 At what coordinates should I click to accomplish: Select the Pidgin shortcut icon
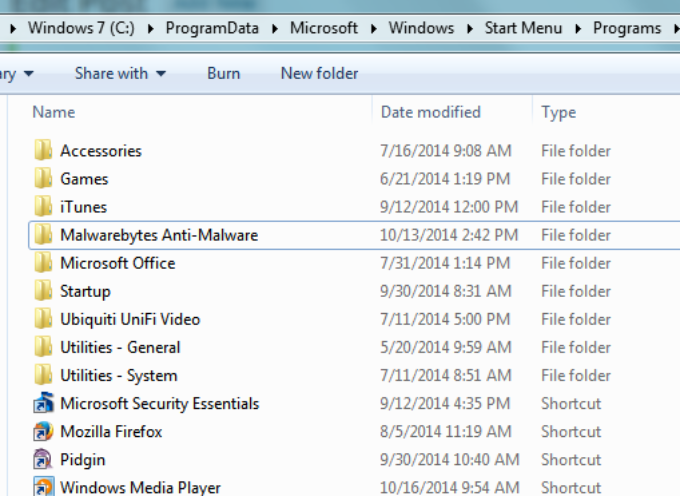pos(43,459)
